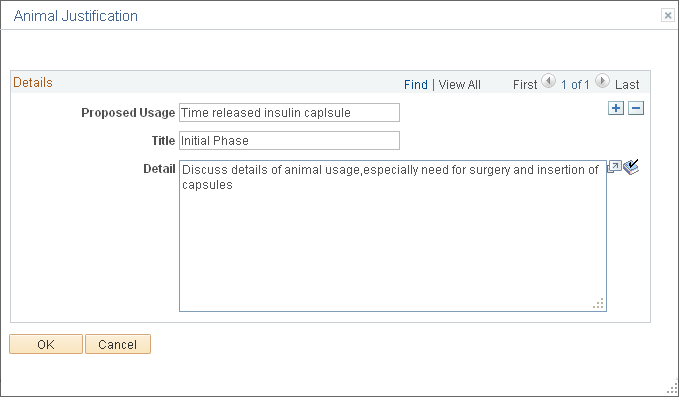This screenshot has width=679, height=397.
Task: Jump to the First row
Action: pos(525,84)
